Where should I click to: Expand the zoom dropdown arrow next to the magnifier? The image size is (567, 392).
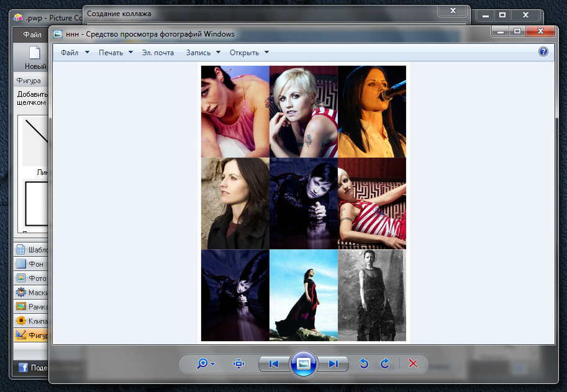coord(212,364)
